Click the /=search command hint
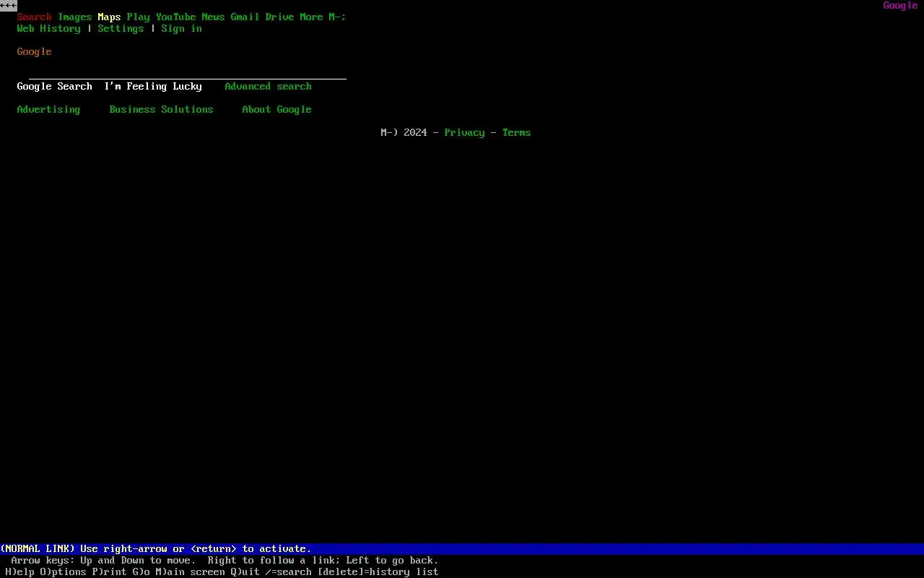Viewport: 924px width, 578px height. point(289,572)
